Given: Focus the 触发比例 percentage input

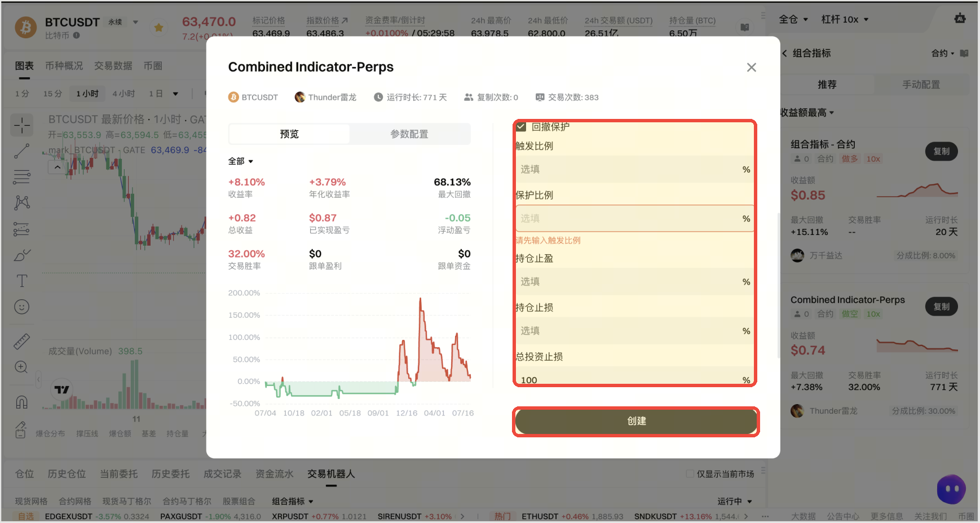Looking at the screenshot, I should coord(634,170).
